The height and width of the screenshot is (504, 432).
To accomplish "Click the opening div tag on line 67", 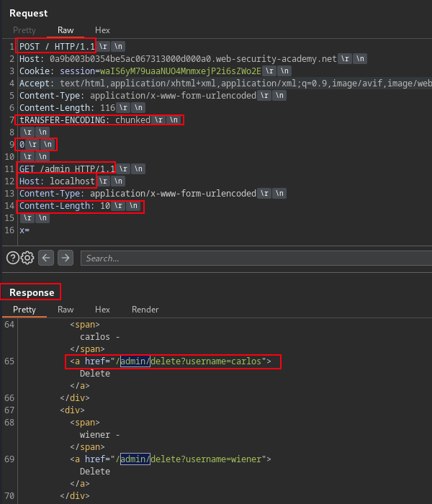I will tap(72, 410).
